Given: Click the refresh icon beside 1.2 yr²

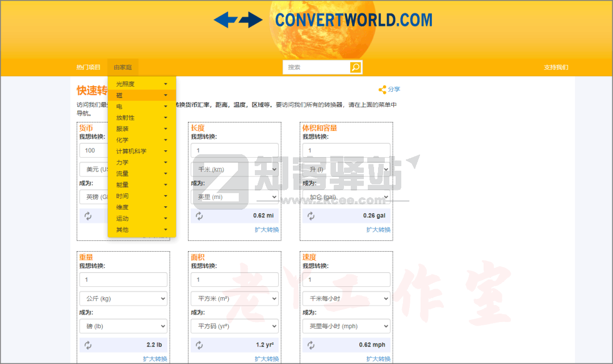Looking at the screenshot, I should pos(198,345).
